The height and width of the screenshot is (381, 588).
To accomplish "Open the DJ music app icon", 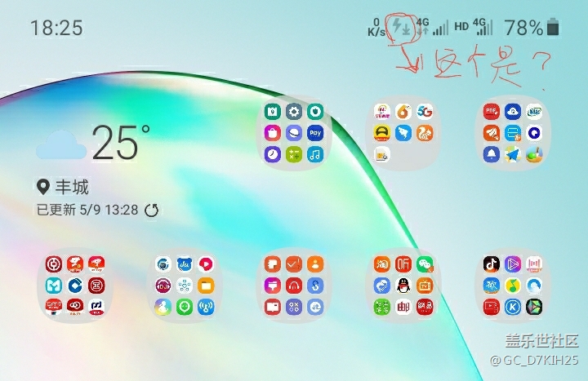I will (x=163, y=286).
